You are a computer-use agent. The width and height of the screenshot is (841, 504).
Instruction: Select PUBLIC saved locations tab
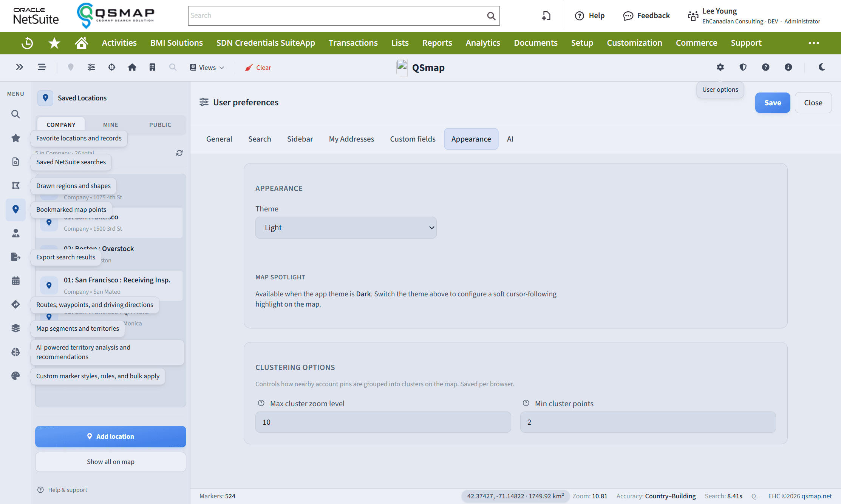tap(160, 125)
